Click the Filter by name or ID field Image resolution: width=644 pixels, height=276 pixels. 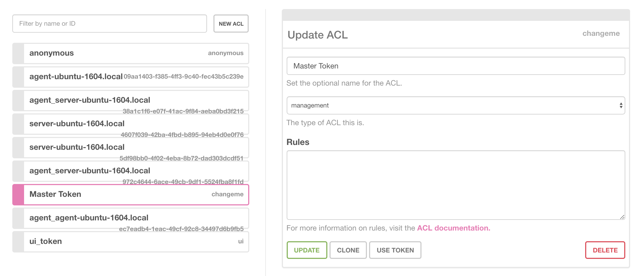[x=109, y=24]
